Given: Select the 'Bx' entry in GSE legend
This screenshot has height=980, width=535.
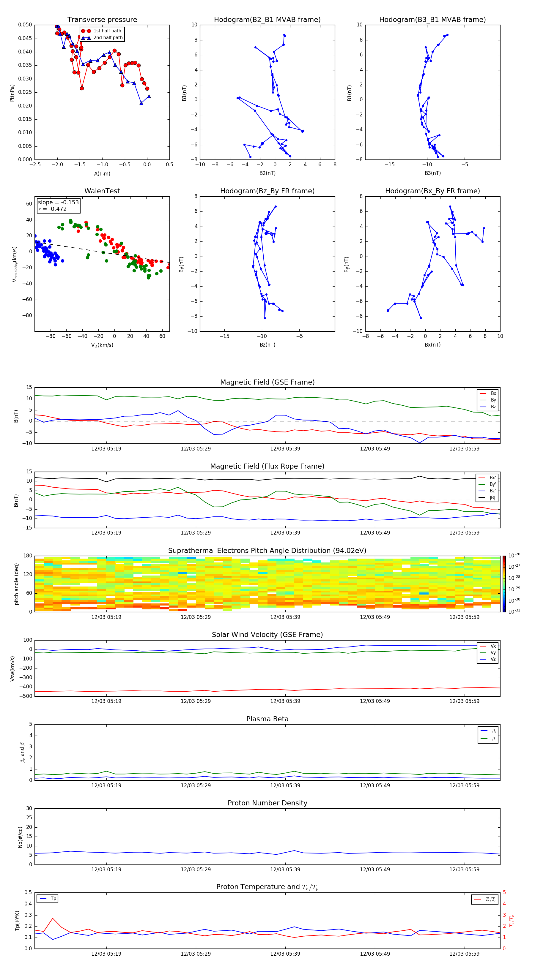Looking at the screenshot, I should 488,393.
